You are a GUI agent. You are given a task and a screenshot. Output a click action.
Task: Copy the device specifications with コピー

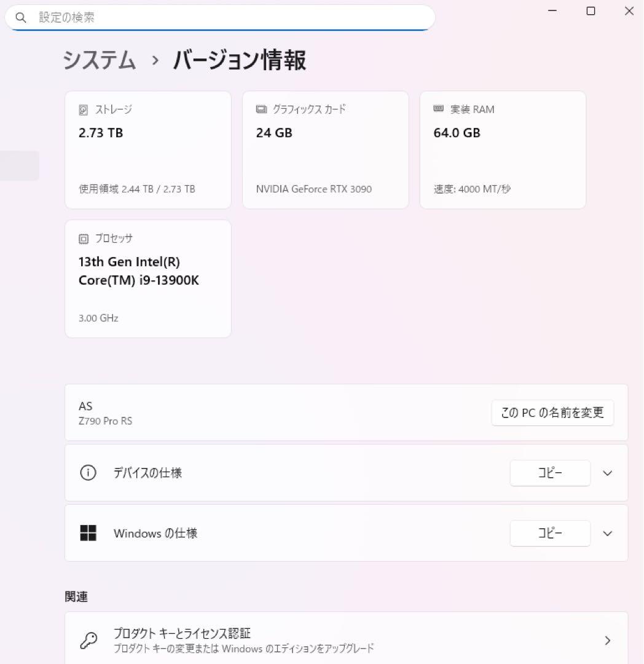[550, 473]
